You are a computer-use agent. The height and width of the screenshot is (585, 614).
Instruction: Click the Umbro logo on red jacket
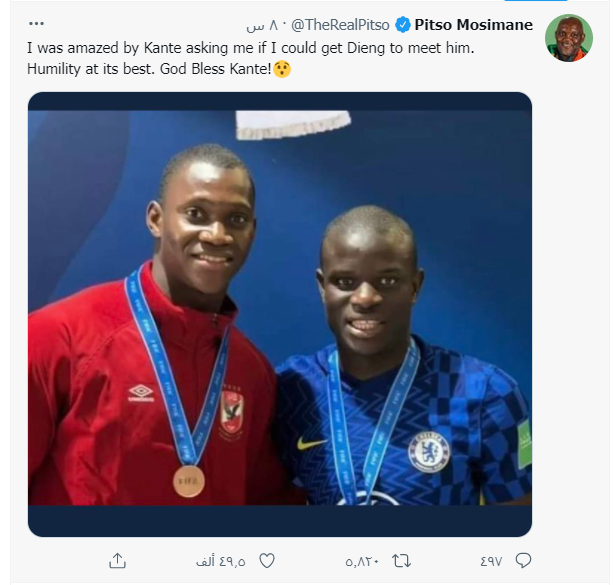[x=141, y=391]
